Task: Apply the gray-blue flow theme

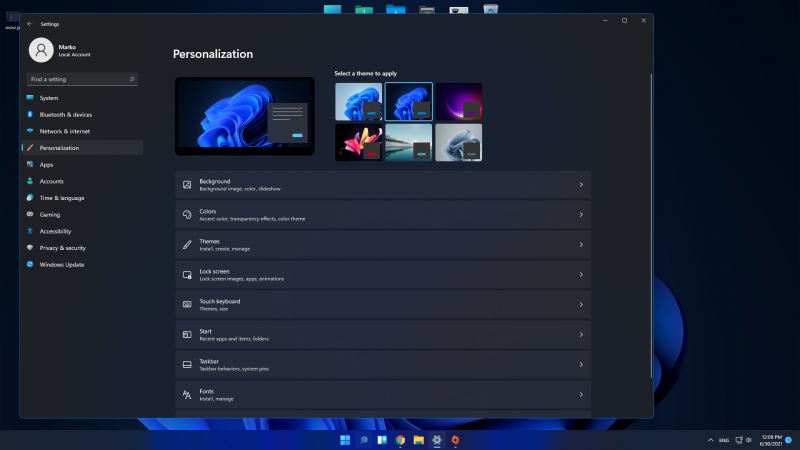Action: click(x=459, y=142)
